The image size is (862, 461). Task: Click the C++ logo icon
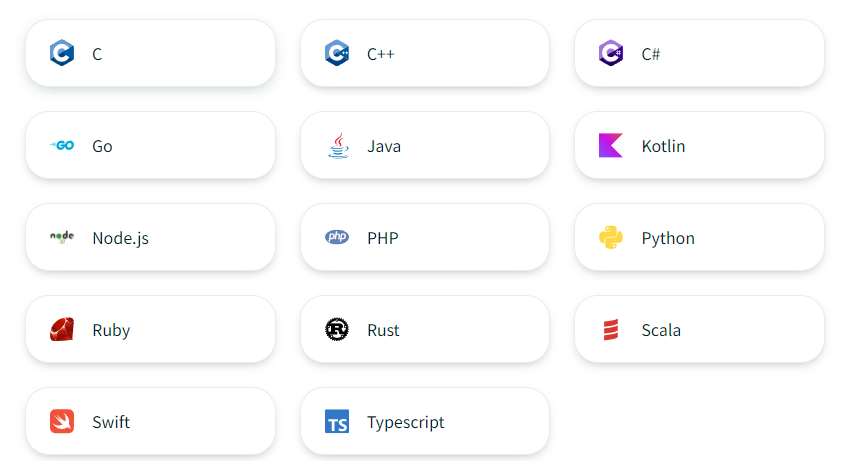pos(337,53)
